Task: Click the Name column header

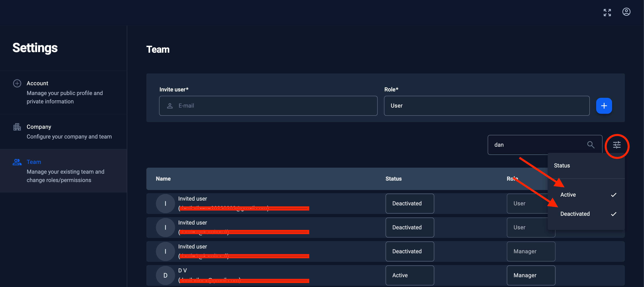Action: point(163,179)
